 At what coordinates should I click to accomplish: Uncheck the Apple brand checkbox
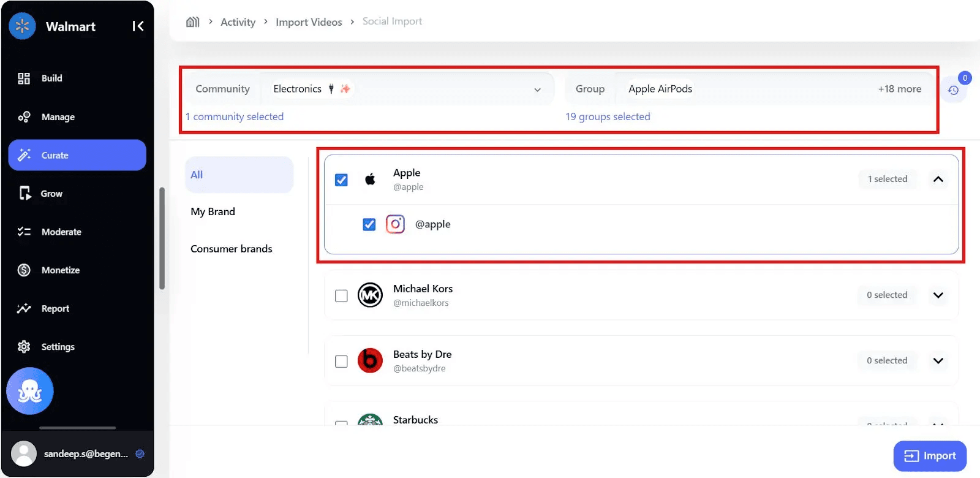(341, 180)
